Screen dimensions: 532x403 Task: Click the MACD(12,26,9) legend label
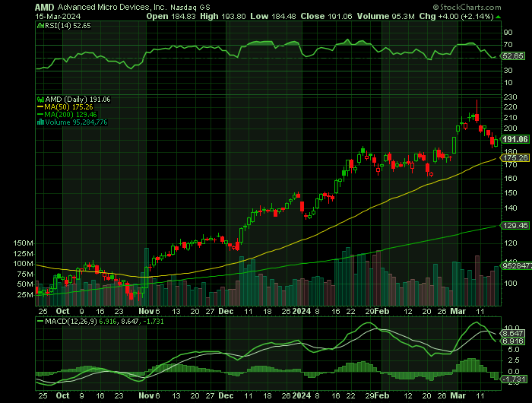point(71,321)
